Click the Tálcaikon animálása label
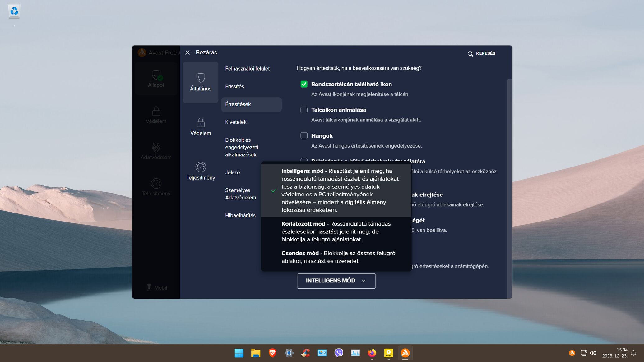Image resolution: width=644 pixels, height=362 pixels. point(338,110)
